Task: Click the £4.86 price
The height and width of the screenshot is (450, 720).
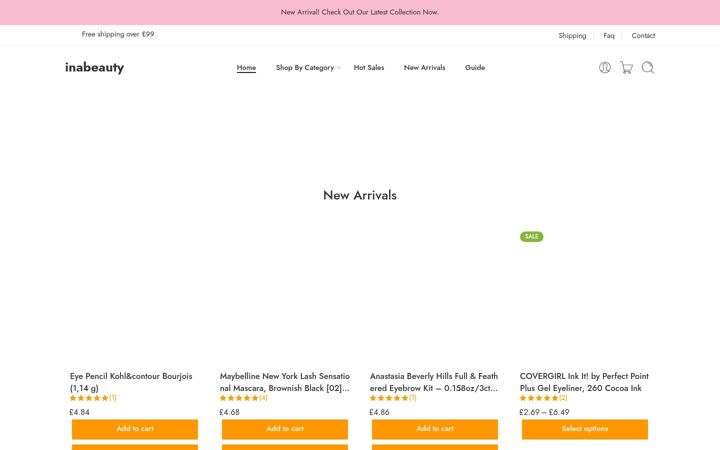Action: coord(379,412)
